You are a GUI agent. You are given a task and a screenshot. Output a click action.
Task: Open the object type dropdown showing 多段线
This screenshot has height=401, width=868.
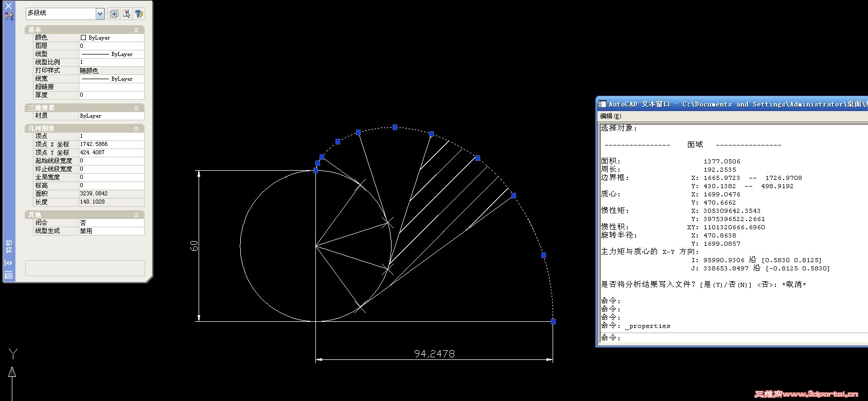pos(65,14)
